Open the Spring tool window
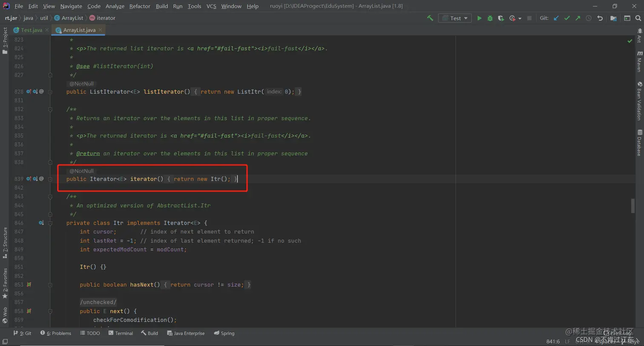 [224, 333]
